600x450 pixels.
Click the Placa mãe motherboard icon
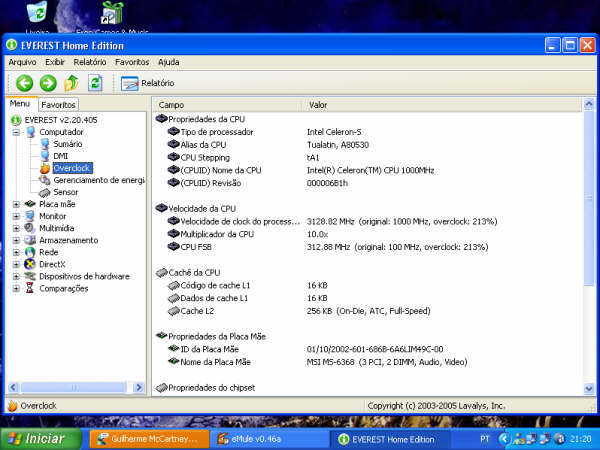(x=30, y=204)
